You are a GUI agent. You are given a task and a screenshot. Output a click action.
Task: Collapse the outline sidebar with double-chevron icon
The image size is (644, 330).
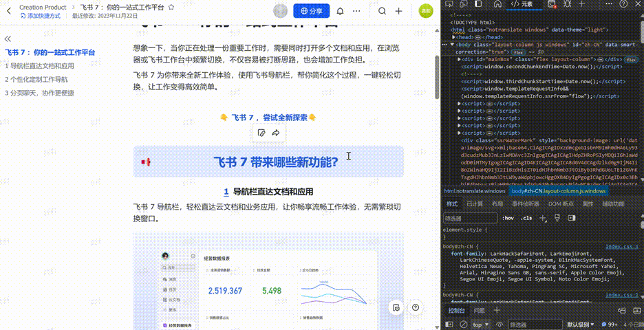[8, 39]
